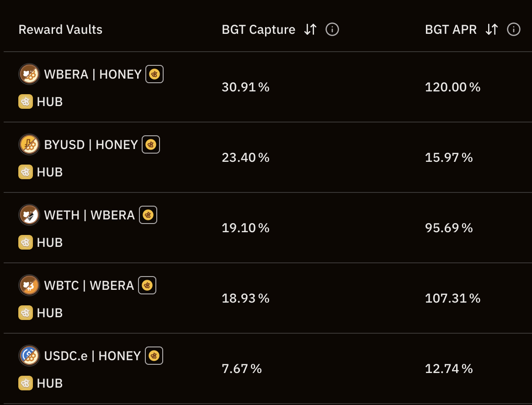The image size is (532, 405).
Task: Click badge icon beside USDC.e | HONEY
Action: tap(154, 356)
